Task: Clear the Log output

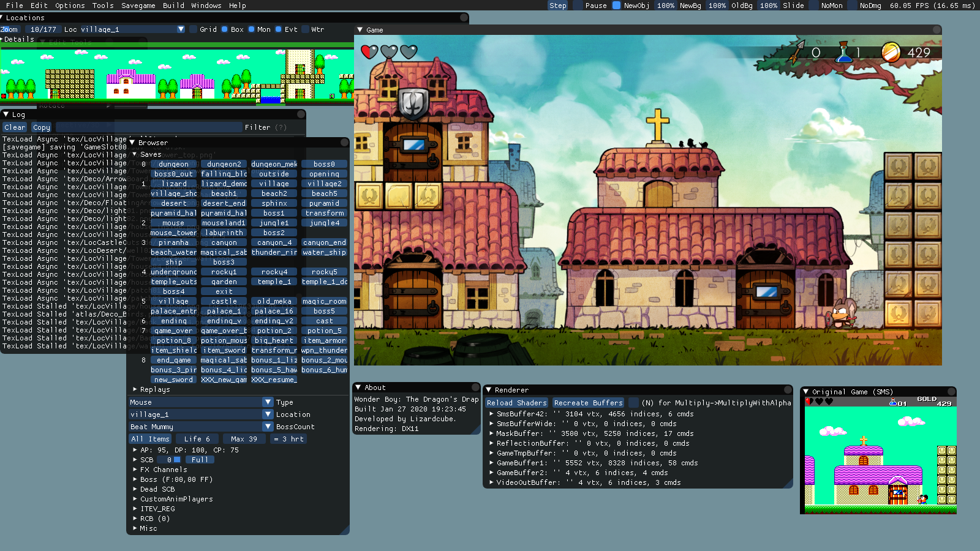Action: point(15,127)
